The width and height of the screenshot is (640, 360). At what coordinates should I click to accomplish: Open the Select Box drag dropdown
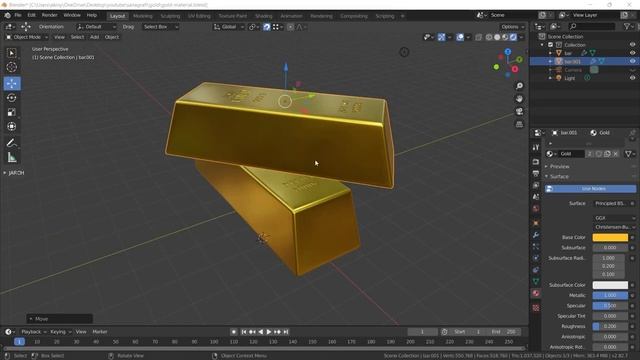161,27
